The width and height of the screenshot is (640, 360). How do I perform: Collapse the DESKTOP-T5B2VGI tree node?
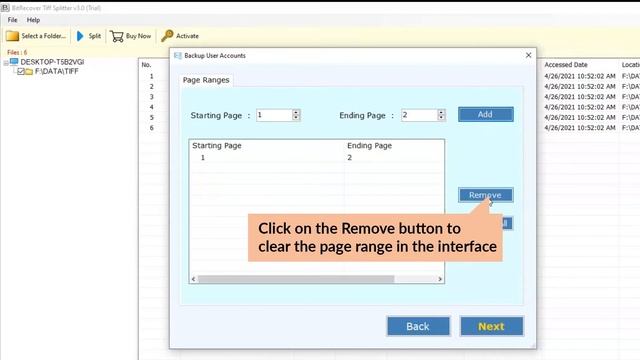(6, 62)
